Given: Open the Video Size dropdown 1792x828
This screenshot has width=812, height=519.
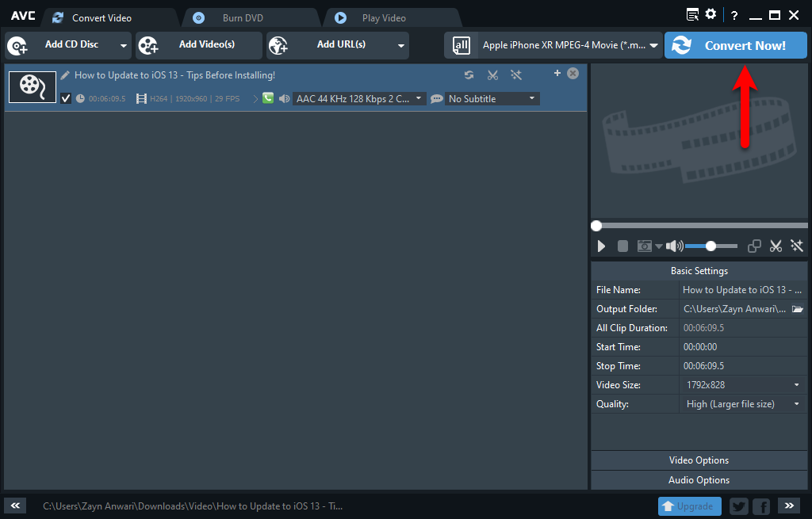Looking at the screenshot, I should pos(742,385).
